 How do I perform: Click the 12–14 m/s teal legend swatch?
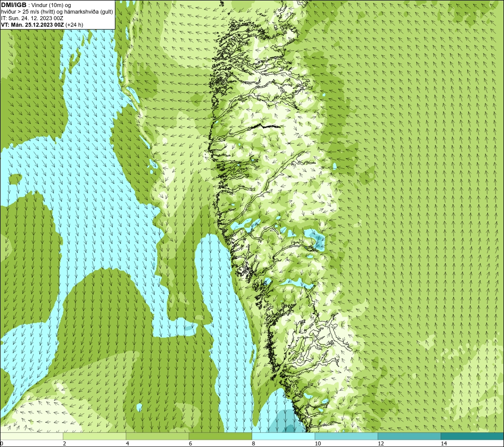pyautogui.click(x=409, y=436)
